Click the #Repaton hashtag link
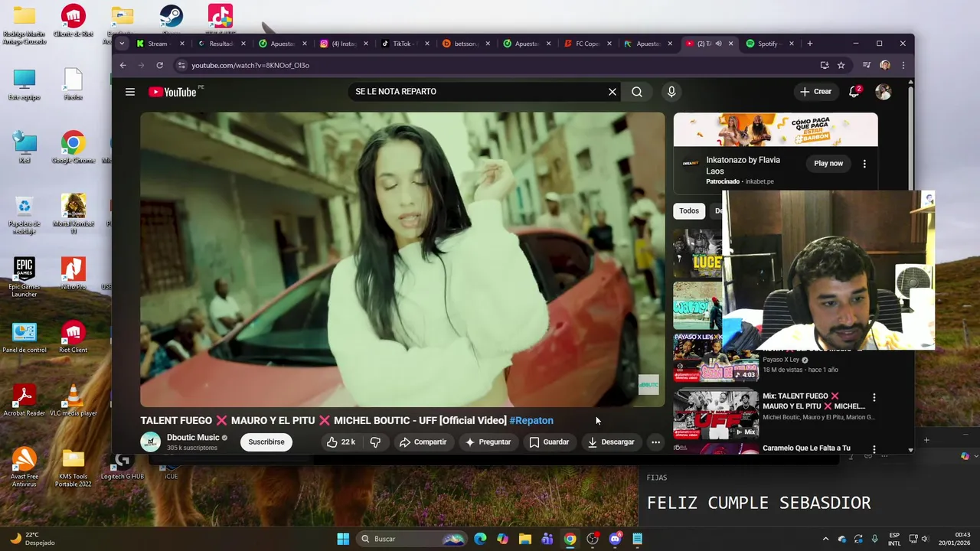The image size is (980, 551). click(x=531, y=420)
